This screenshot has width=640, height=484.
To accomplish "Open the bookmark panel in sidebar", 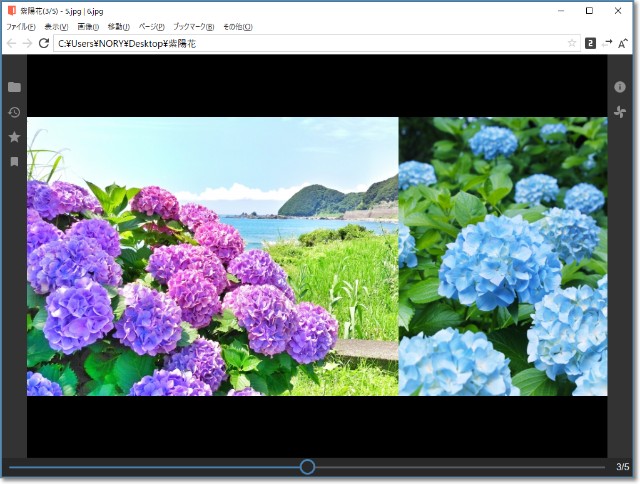I will click(x=14, y=161).
